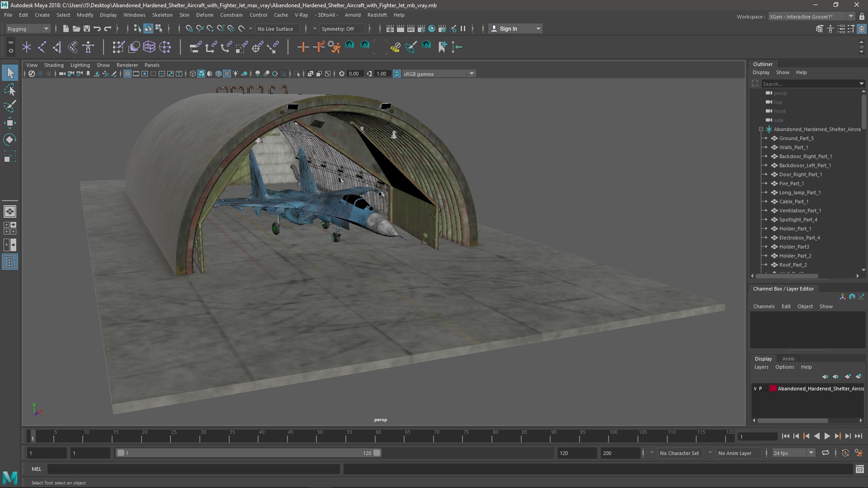Open the viewport Renderer menu
Viewport: 868px width, 488px height.
[x=127, y=65]
